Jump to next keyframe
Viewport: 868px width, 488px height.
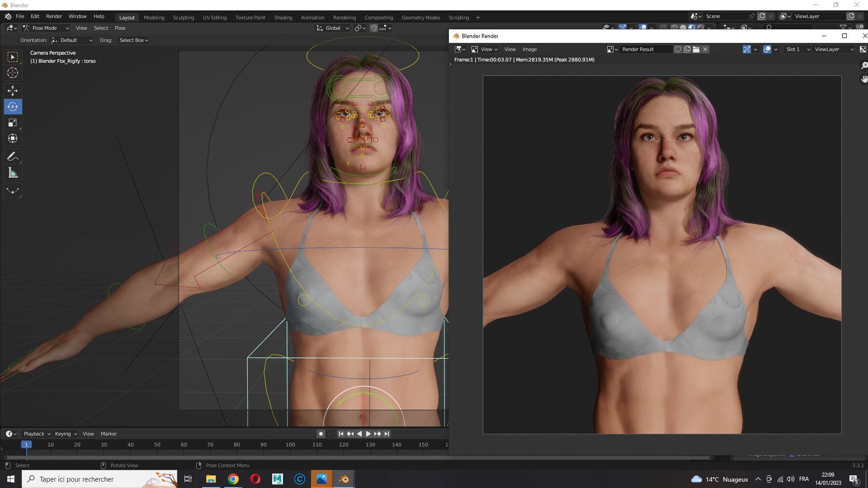(x=378, y=434)
